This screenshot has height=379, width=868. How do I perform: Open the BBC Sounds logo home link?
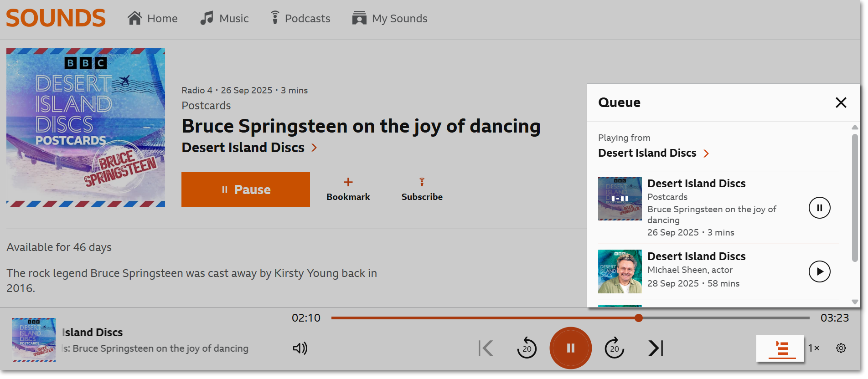[56, 18]
